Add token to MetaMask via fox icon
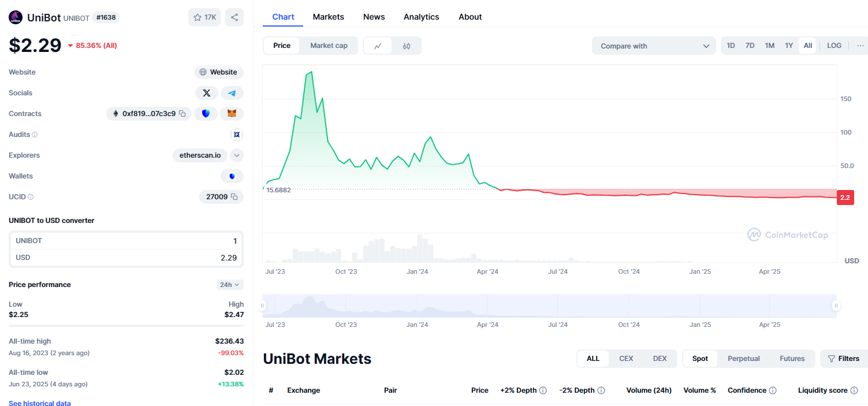The width and height of the screenshot is (868, 406). pyautogui.click(x=232, y=114)
